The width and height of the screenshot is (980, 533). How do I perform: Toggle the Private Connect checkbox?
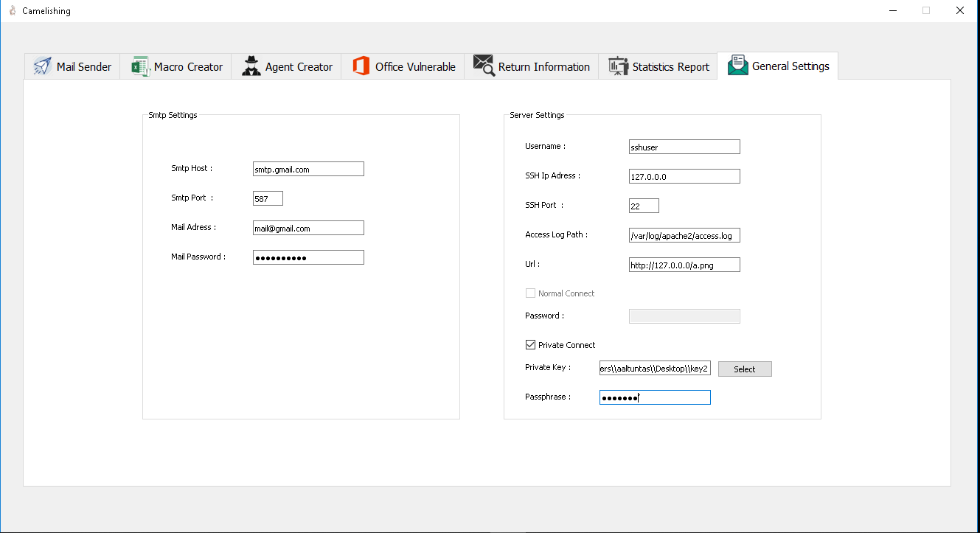click(530, 344)
